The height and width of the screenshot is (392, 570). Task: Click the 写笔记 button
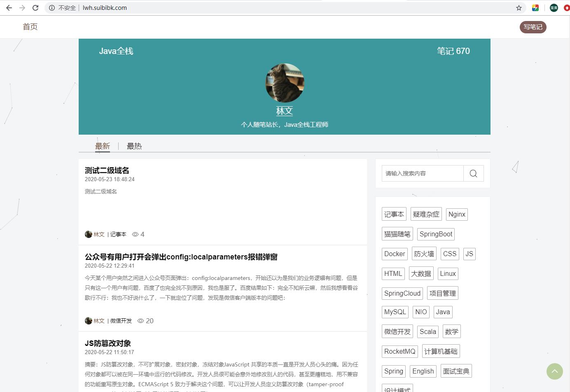pyautogui.click(x=533, y=27)
